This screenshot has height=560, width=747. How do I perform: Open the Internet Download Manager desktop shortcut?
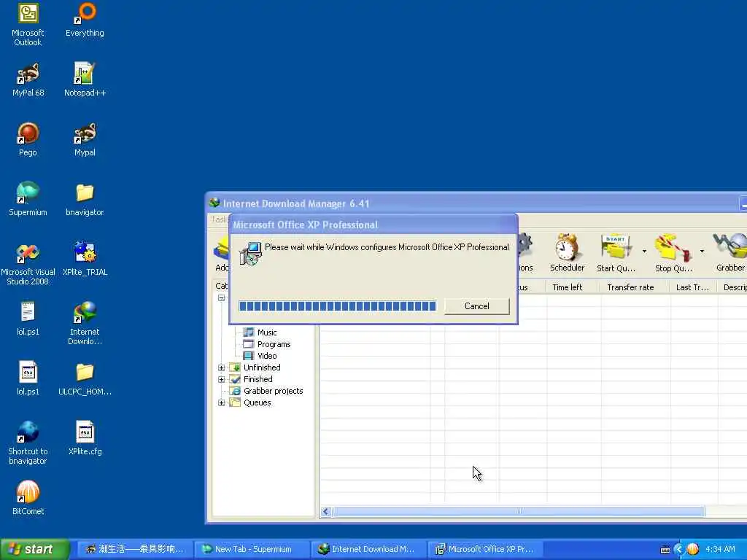click(x=85, y=323)
